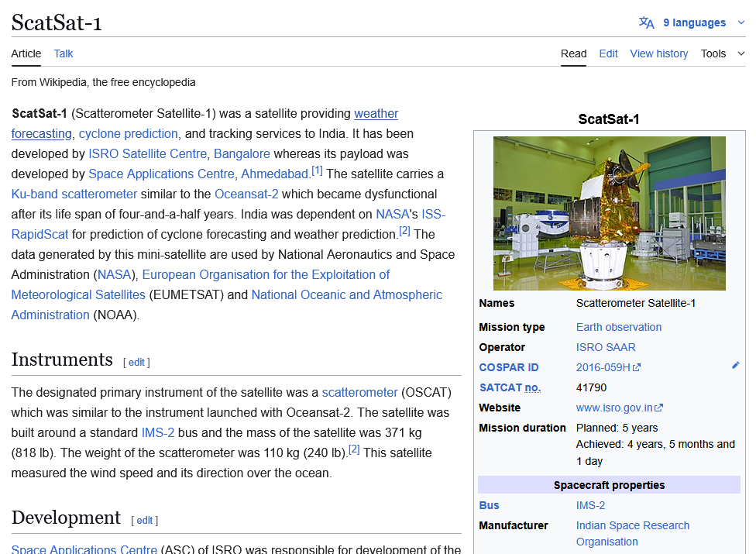This screenshot has width=756, height=554.
Task: Click the pencil edit icon beside COSPAR ID
Action: [x=735, y=366]
